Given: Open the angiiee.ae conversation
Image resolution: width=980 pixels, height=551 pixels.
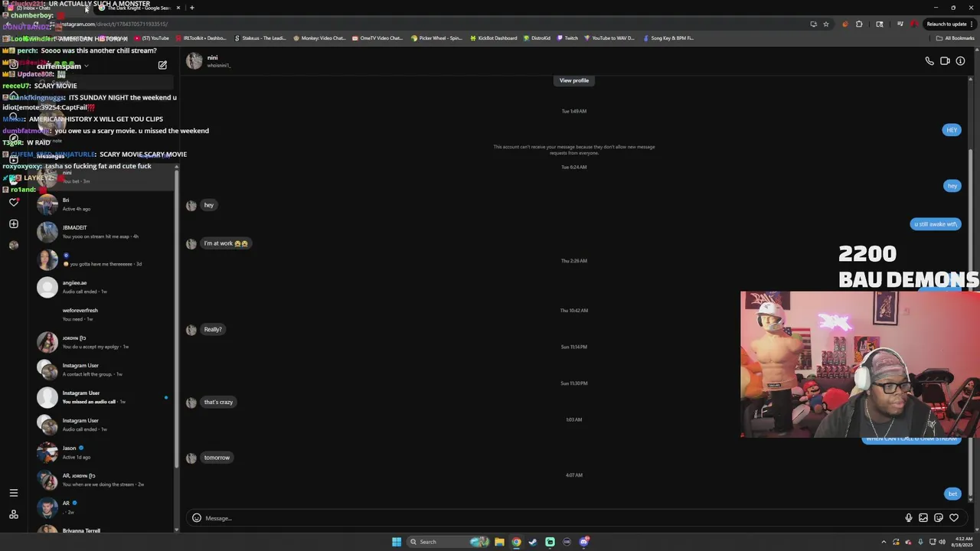Looking at the screenshot, I should [102, 287].
